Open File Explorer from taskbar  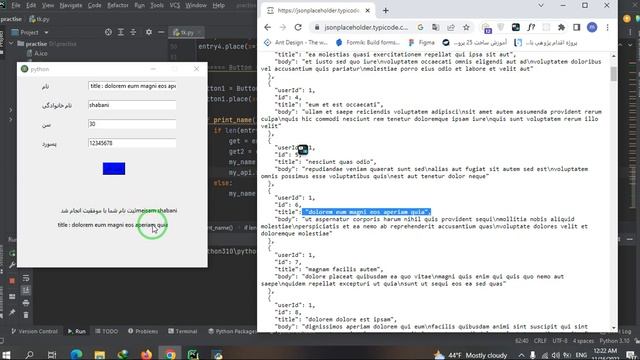coord(100,354)
